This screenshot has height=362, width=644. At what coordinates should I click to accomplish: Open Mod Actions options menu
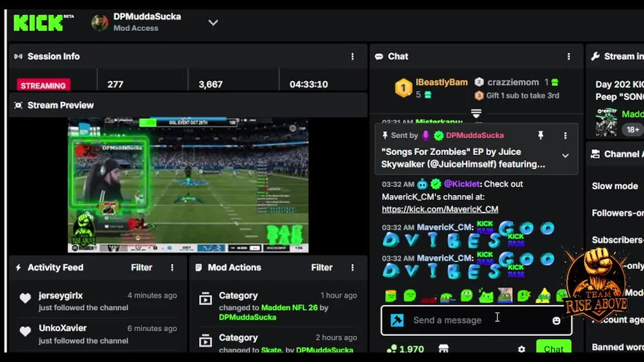coord(352,267)
